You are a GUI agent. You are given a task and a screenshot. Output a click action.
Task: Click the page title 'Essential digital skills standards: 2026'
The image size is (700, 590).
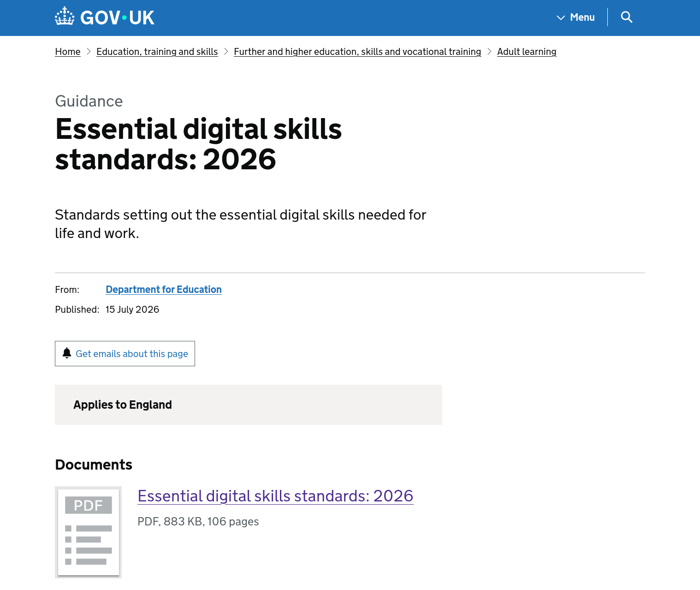click(x=198, y=144)
